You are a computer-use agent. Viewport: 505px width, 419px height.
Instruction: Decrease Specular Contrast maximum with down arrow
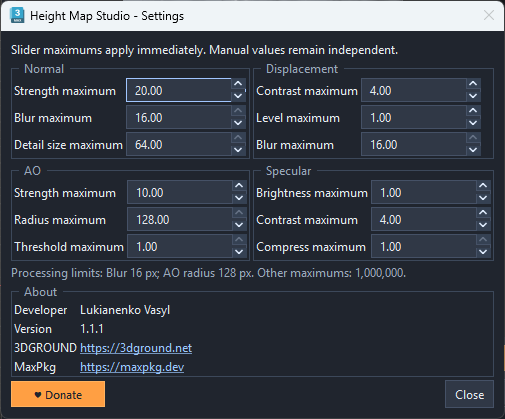coord(483,225)
